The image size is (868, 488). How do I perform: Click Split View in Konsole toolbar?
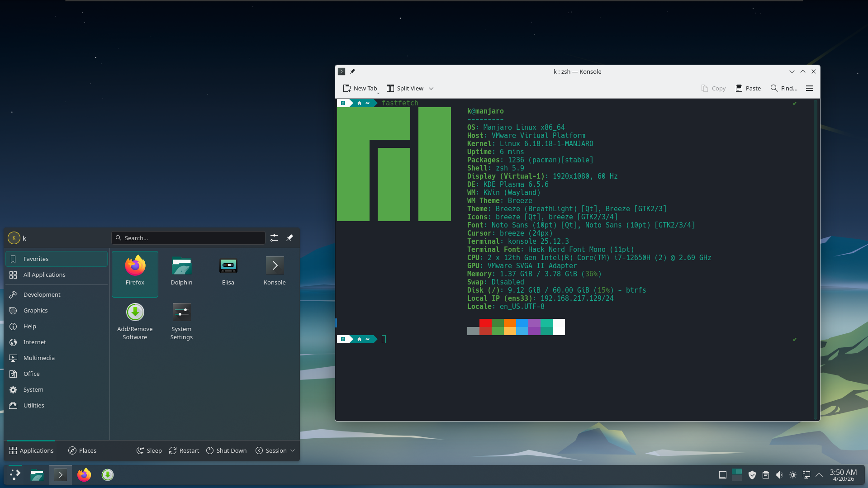click(405, 88)
